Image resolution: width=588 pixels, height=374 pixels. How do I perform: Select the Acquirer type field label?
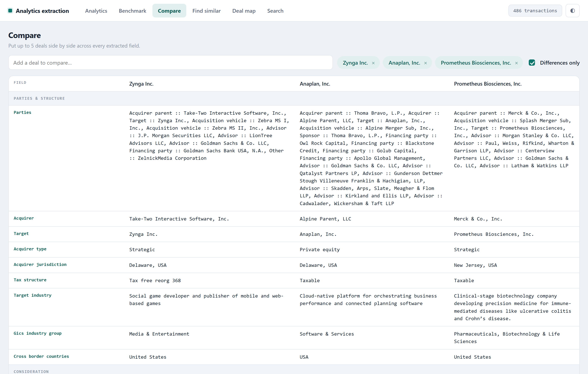click(30, 249)
